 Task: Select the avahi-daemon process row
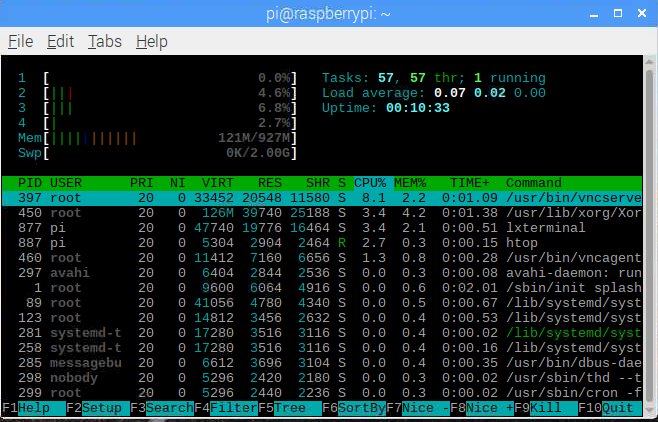(x=322, y=273)
